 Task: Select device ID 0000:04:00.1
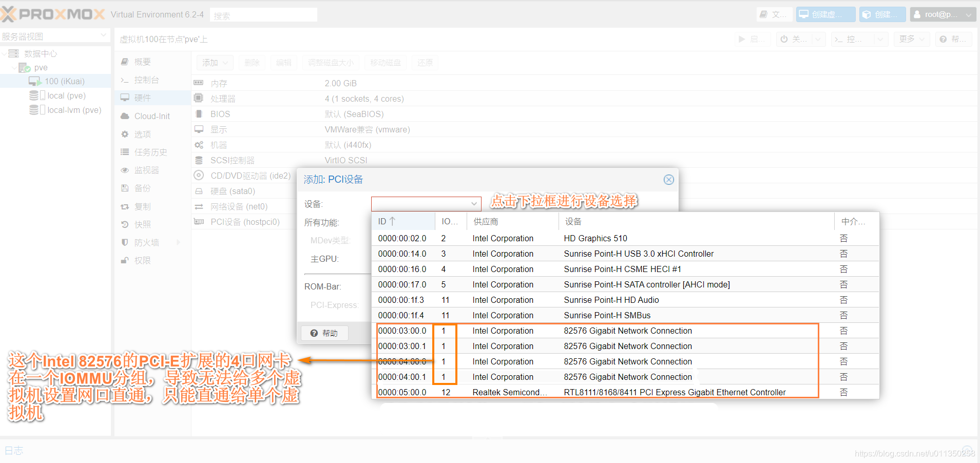click(402, 377)
